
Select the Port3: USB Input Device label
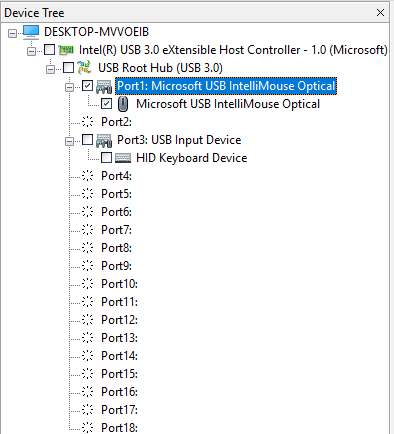tap(179, 140)
